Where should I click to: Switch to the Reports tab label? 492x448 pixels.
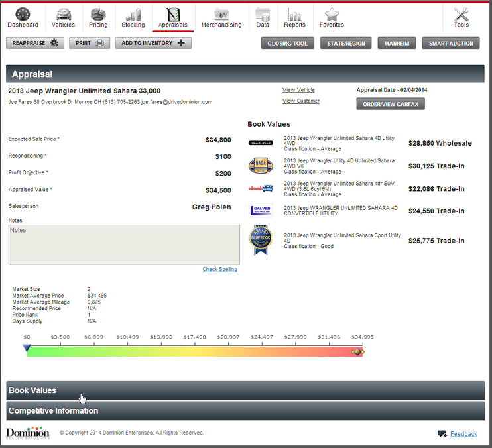pyautogui.click(x=294, y=25)
